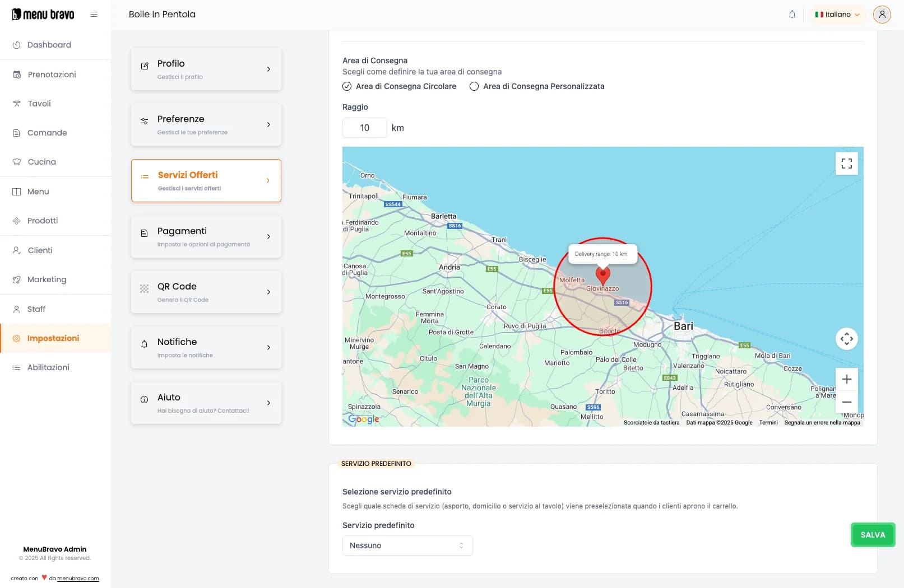The height and width of the screenshot is (588, 904).
Task: Open the Italiano language dropdown
Action: [837, 15]
